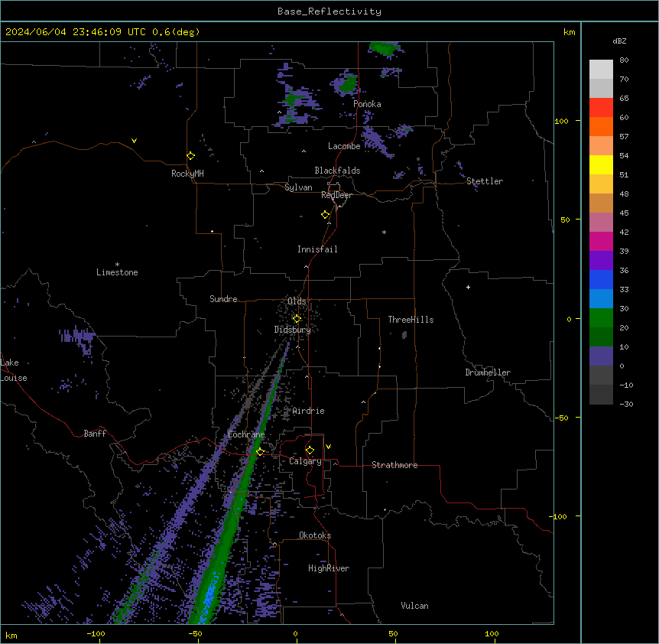659x644 pixels.
Task: Click the ThreeHills label
Action: coord(411,320)
